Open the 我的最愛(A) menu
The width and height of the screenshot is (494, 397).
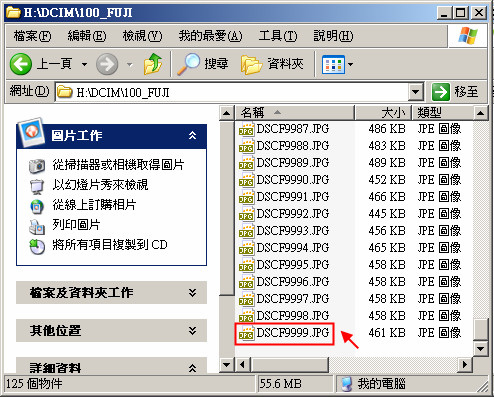click(x=210, y=36)
